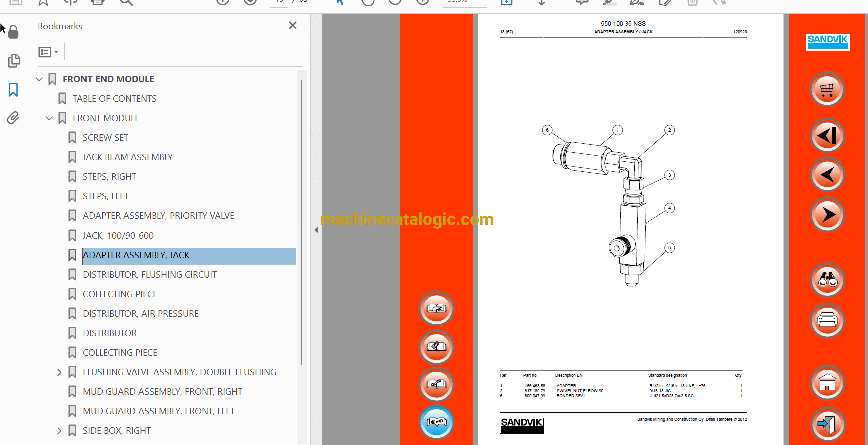Click the blue SANDVIK logo in the orange sidebar
This screenshot has width=868, height=445.
coord(828,42)
